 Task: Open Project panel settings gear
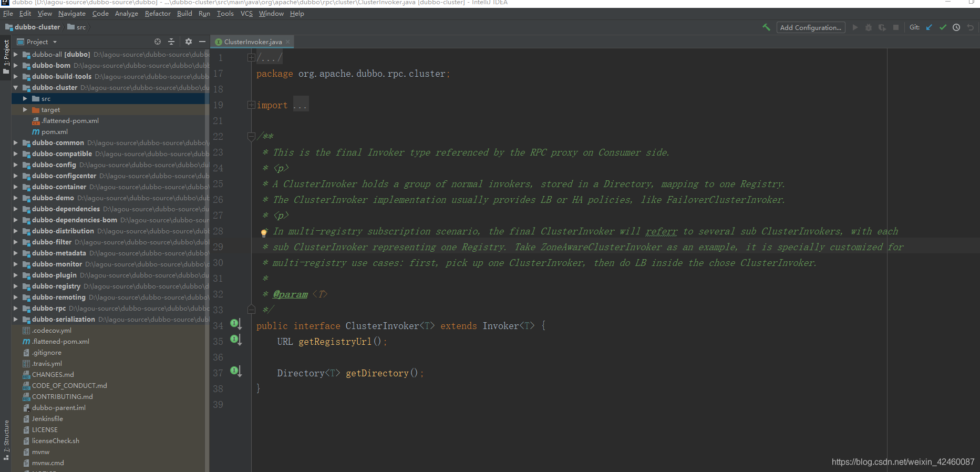pyautogui.click(x=189, y=42)
